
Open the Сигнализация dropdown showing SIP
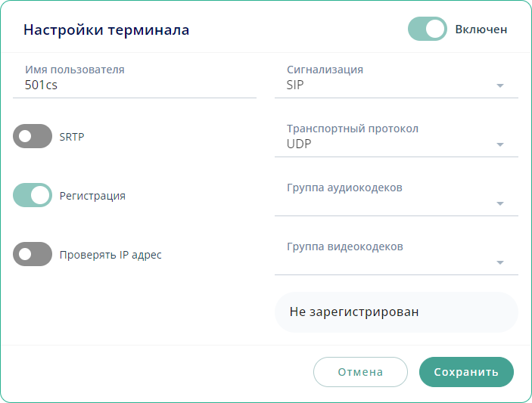tap(386, 85)
